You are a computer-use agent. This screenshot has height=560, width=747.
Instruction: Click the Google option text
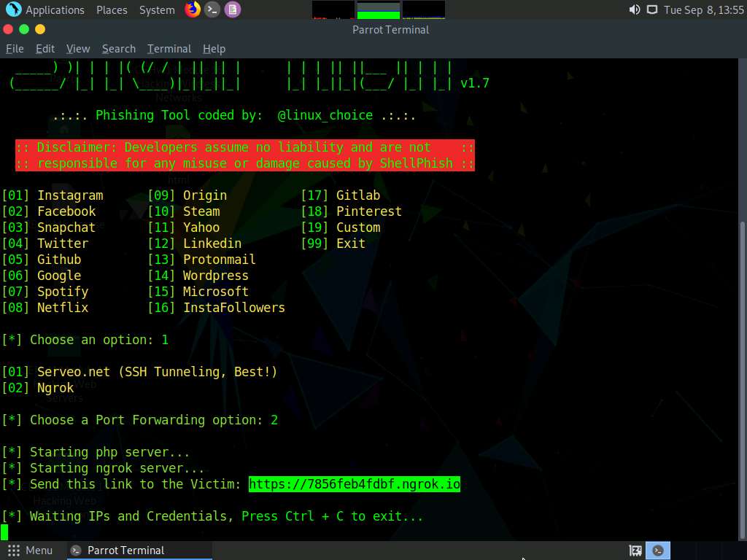click(x=59, y=276)
